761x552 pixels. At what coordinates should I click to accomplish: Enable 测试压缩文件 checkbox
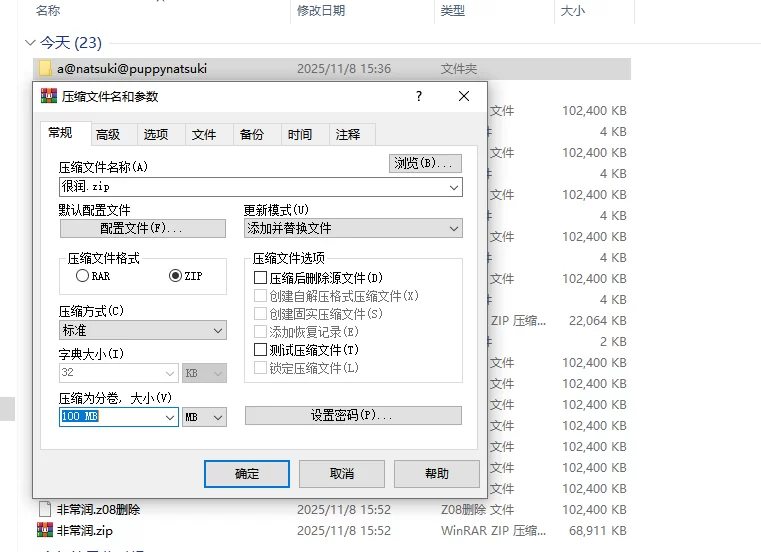click(x=261, y=350)
